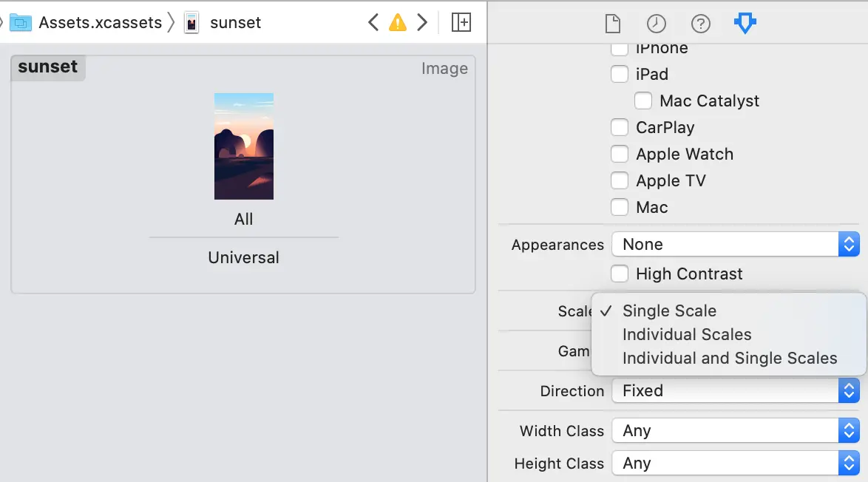Tick the Mac Catalyst checkbox
Viewport: 868px width, 482px height.
[643, 101]
